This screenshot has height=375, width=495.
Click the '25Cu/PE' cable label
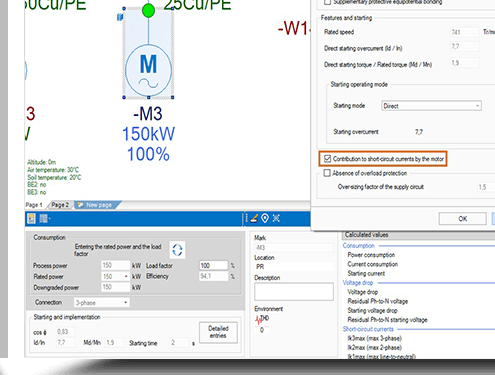tap(197, 5)
